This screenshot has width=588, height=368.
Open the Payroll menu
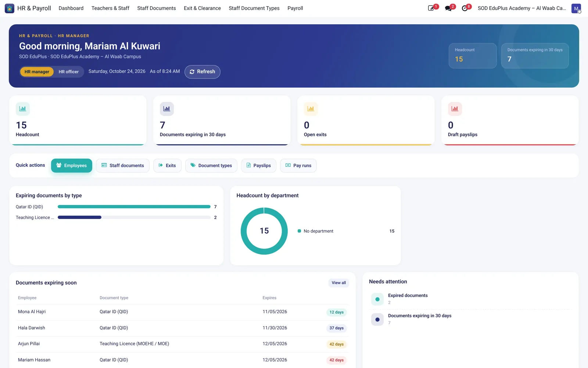pyautogui.click(x=295, y=8)
